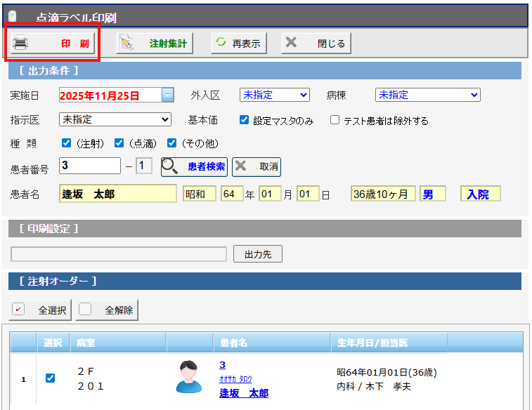The height and width of the screenshot is (410, 532).
Task: Click the 出力先 output destination button
Action: [257, 254]
